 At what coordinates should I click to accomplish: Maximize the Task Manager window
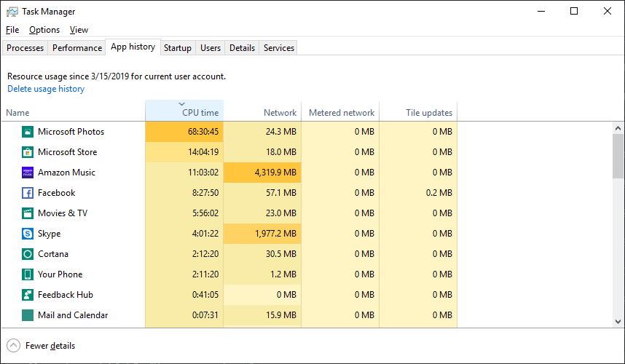574,11
